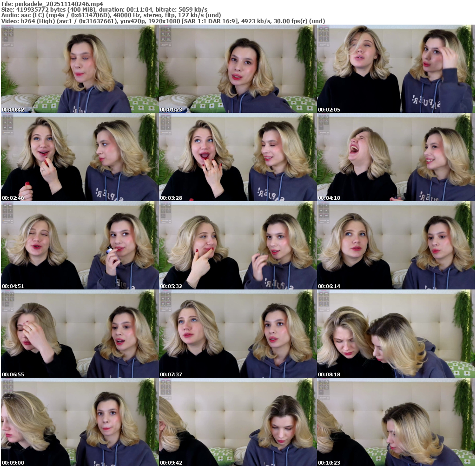
Task: Select the Size line showing 400 MiB
Action: [x=104, y=9]
